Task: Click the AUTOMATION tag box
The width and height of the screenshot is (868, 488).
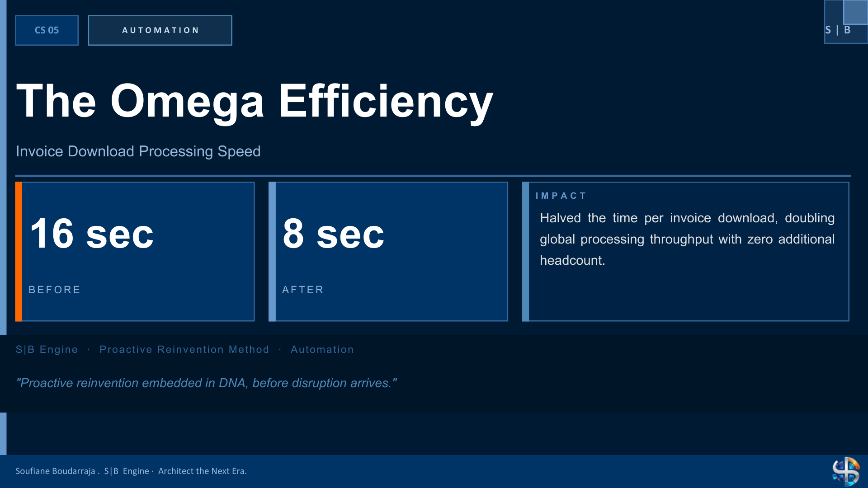Action: [x=160, y=30]
